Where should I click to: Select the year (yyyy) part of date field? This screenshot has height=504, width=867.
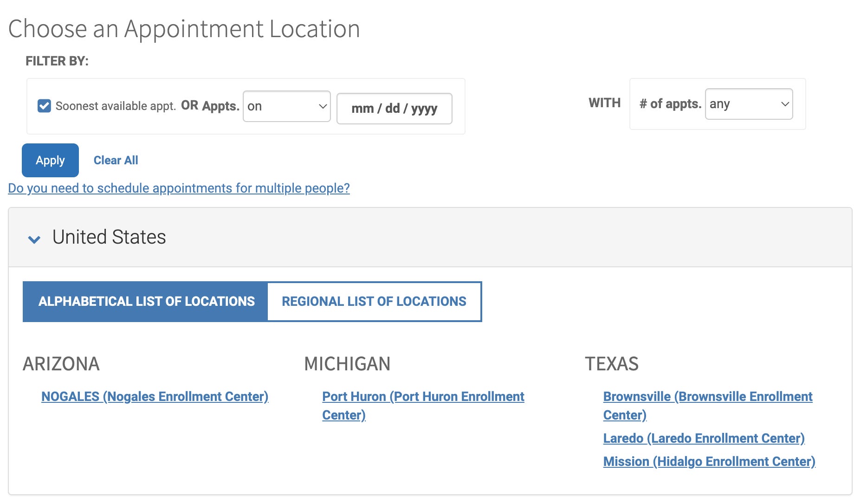coord(424,109)
